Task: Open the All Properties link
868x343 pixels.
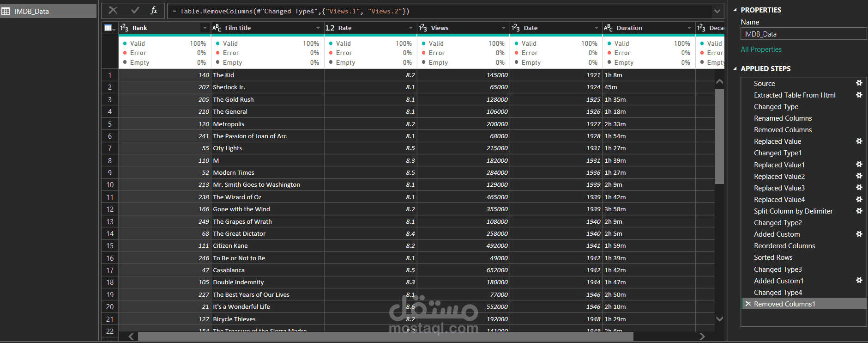Action: (x=761, y=49)
